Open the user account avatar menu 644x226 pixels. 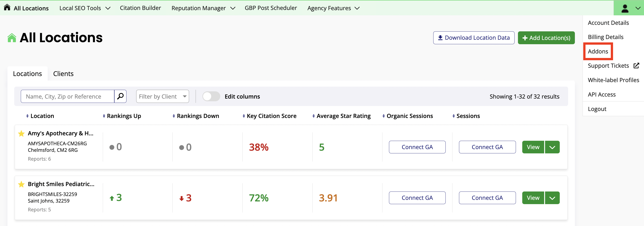tap(628, 8)
